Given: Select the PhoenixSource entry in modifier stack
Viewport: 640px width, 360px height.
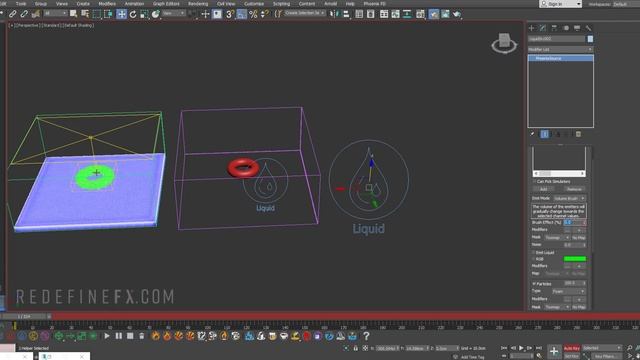Looking at the screenshot, I should (x=560, y=58).
